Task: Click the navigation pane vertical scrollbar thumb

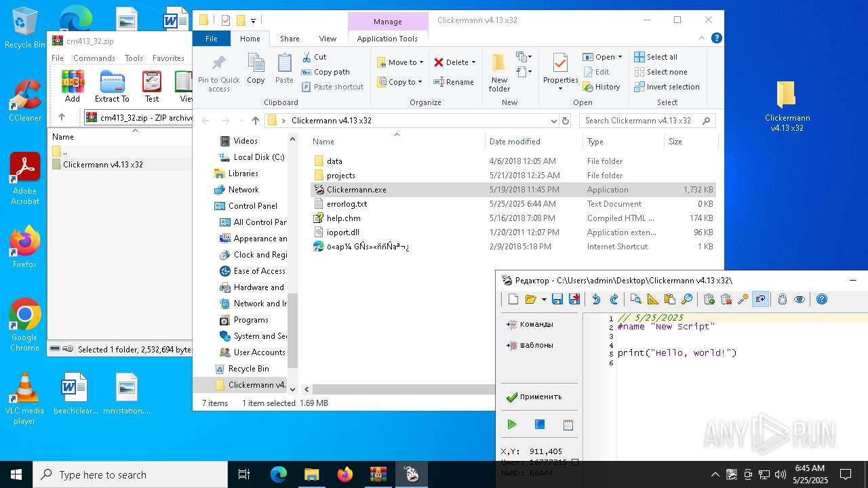Action: pyautogui.click(x=293, y=331)
